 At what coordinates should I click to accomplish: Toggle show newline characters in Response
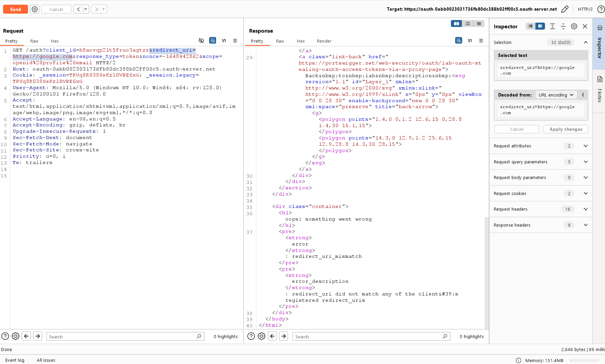click(x=470, y=41)
